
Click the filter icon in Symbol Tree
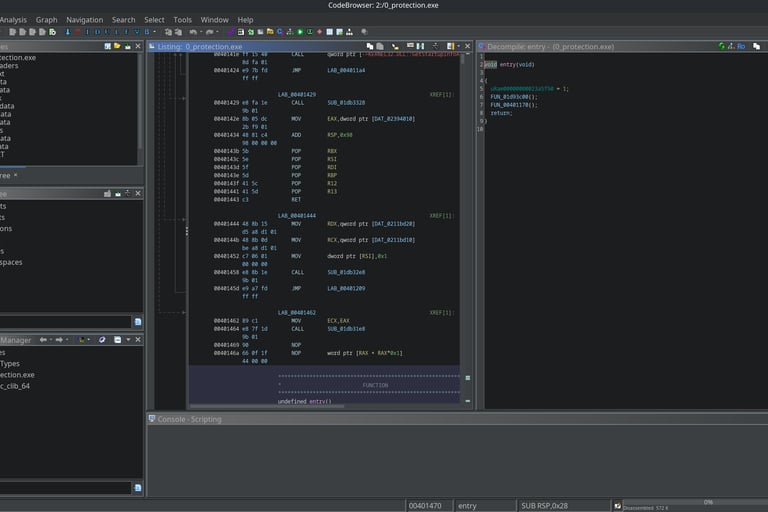point(138,321)
